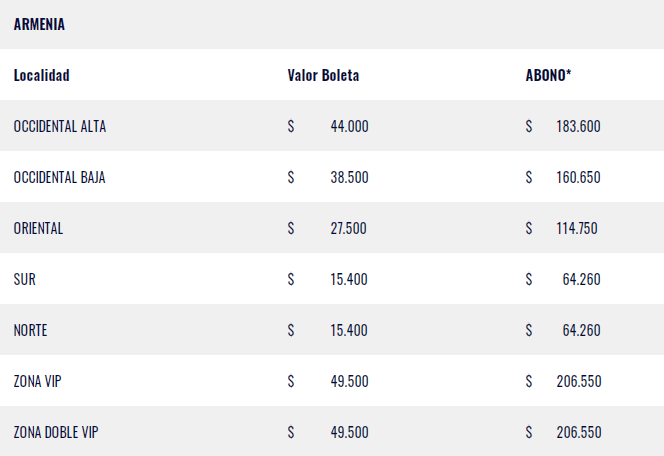Click ZONA VIP's 206.550 abono value

coord(578,382)
